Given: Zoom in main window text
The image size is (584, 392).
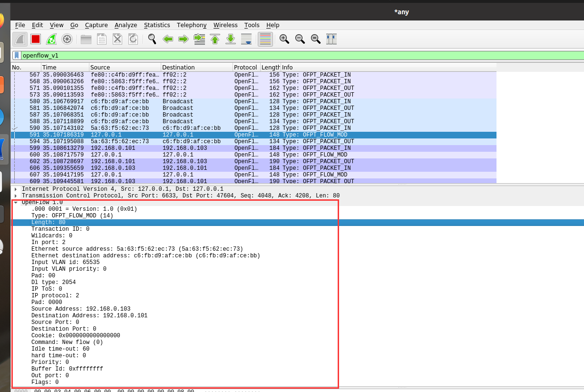Looking at the screenshot, I should tap(284, 39).
